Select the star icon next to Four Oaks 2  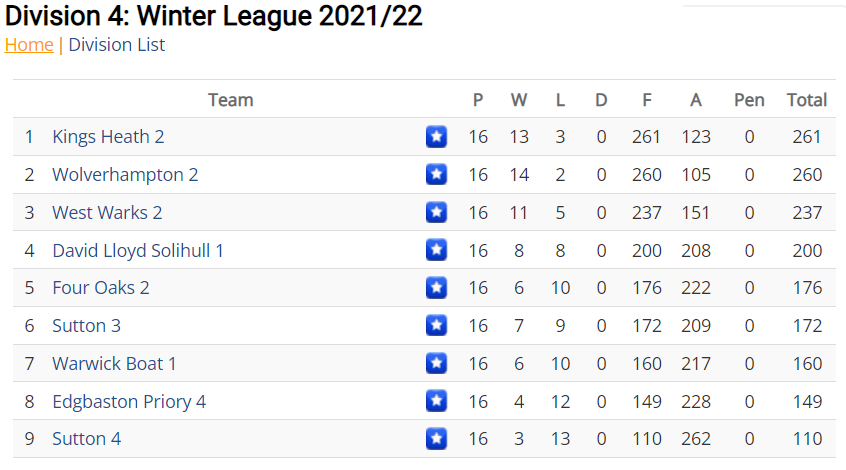coord(436,288)
